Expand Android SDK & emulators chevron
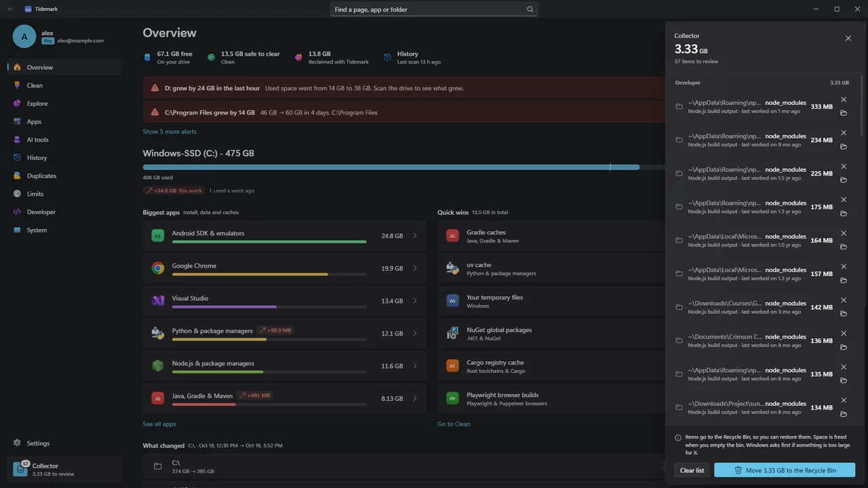 415,236
